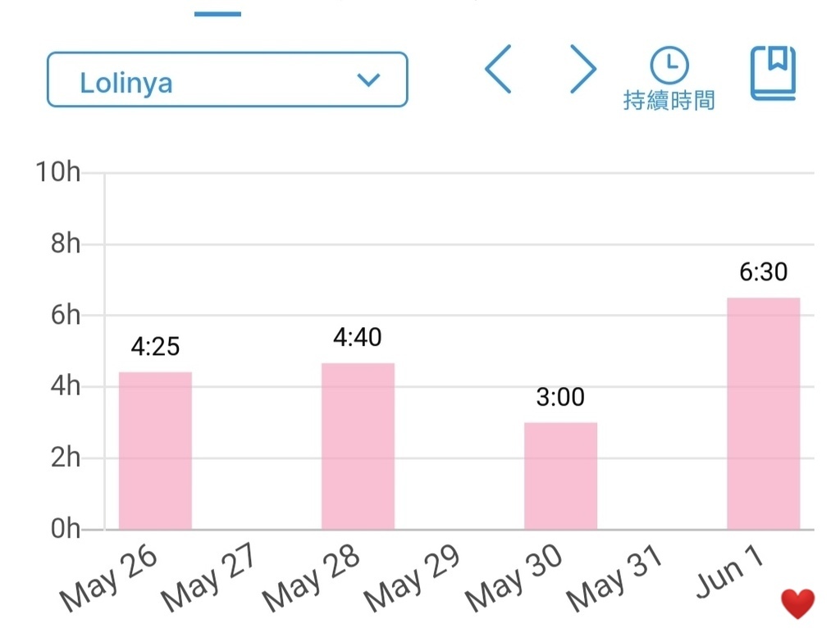
Task: Select the May 26 bar
Action: click(155, 451)
